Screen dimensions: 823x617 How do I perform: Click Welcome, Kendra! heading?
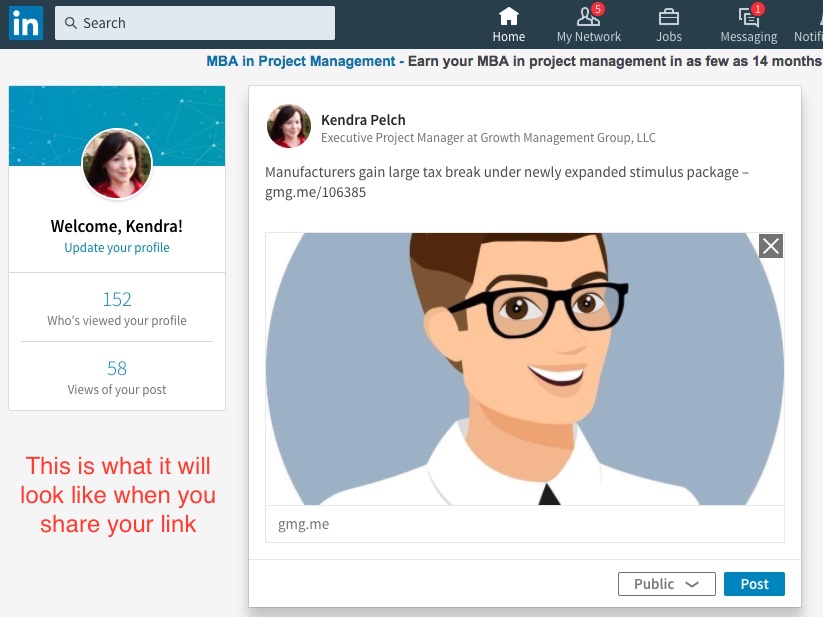(x=117, y=226)
